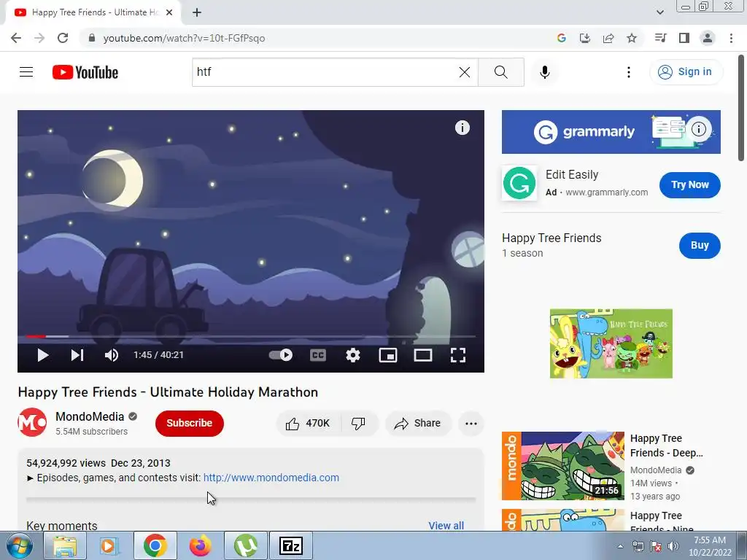Toggle Chrome side panel

click(684, 38)
